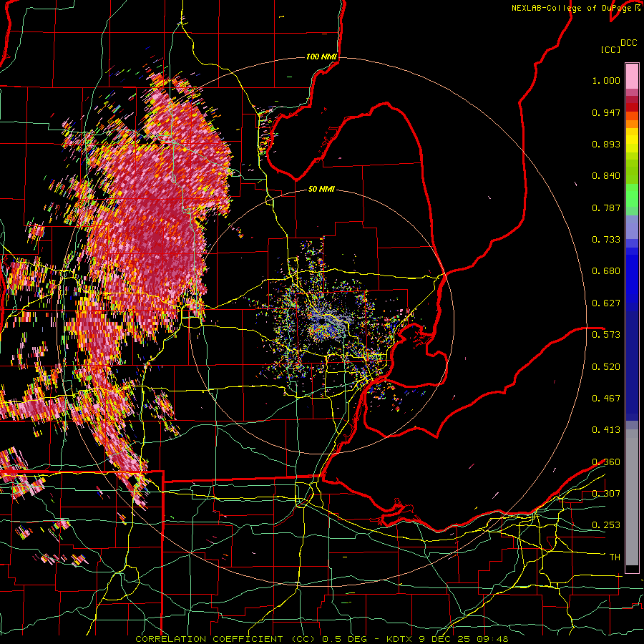Screen dimensions: 644x644
Task: Select the 0.467 scale value
Action: pos(606,399)
